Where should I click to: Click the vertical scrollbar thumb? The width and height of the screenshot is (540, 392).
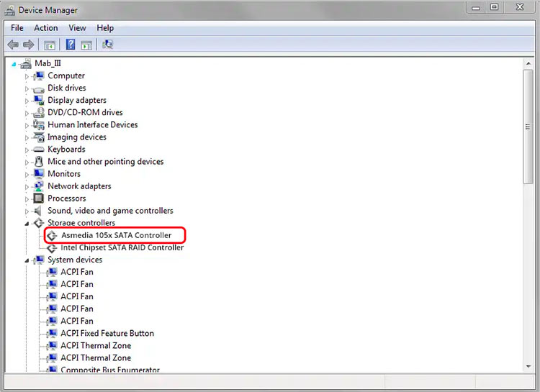coord(528,127)
